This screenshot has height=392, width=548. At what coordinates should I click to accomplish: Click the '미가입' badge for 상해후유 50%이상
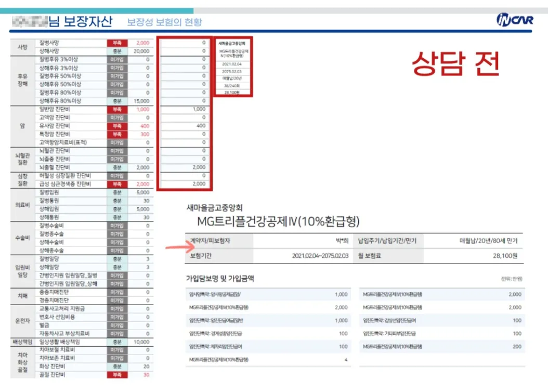pyautogui.click(x=117, y=85)
